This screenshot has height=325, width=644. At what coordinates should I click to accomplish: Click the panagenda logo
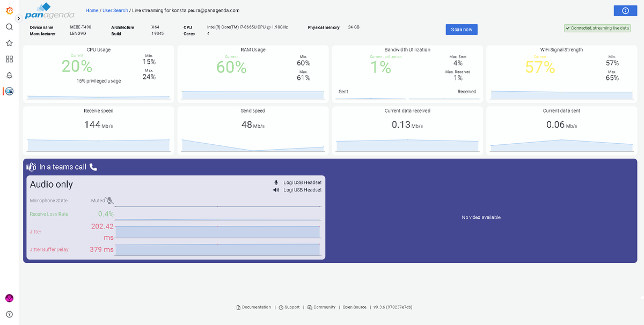coord(49,11)
